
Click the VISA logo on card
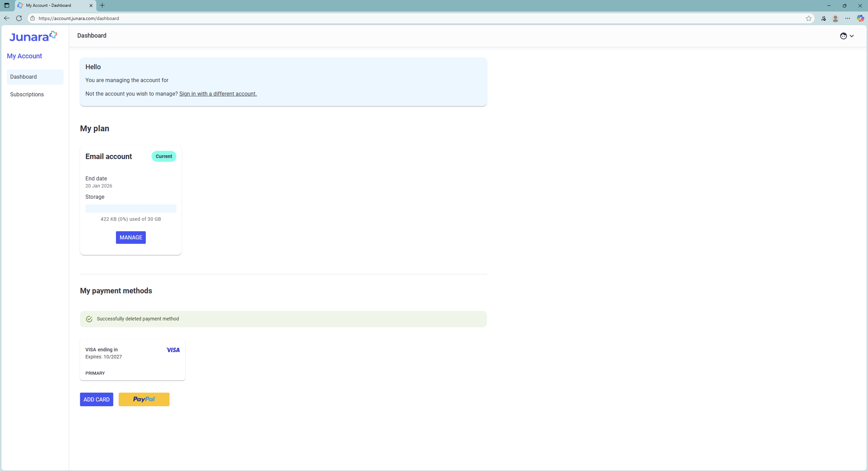tap(173, 350)
